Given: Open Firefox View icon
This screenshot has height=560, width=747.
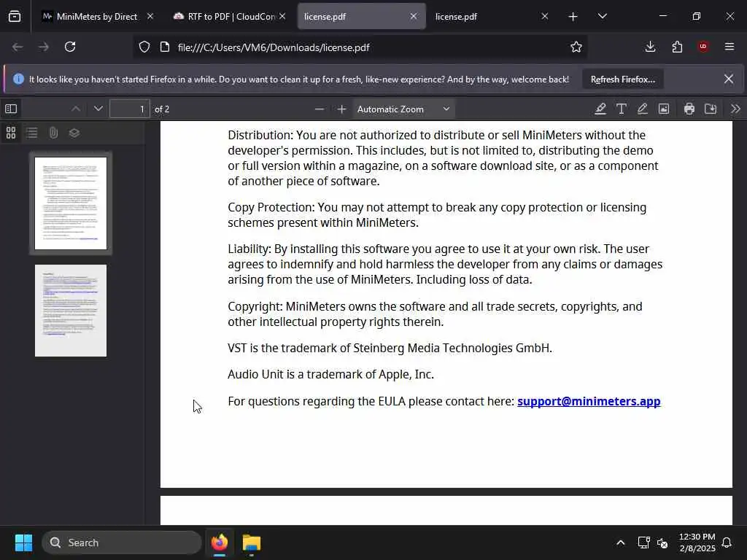Looking at the screenshot, I should (15, 17).
